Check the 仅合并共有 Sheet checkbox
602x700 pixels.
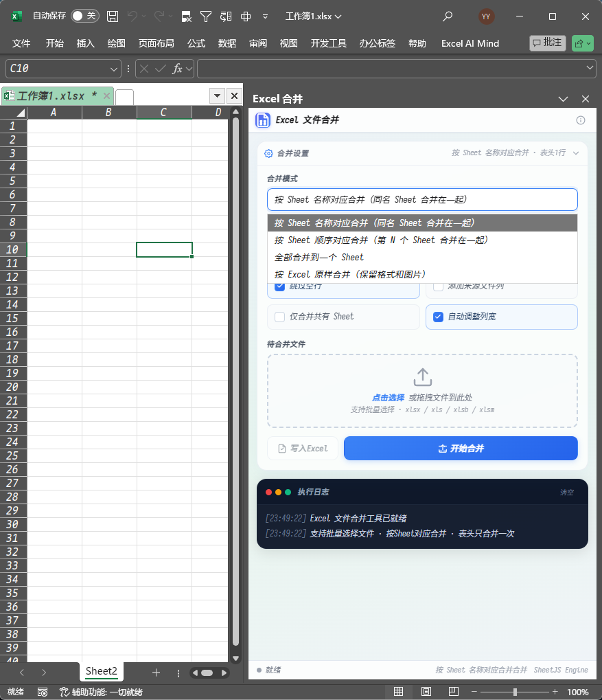pyautogui.click(x=280, y=317)
